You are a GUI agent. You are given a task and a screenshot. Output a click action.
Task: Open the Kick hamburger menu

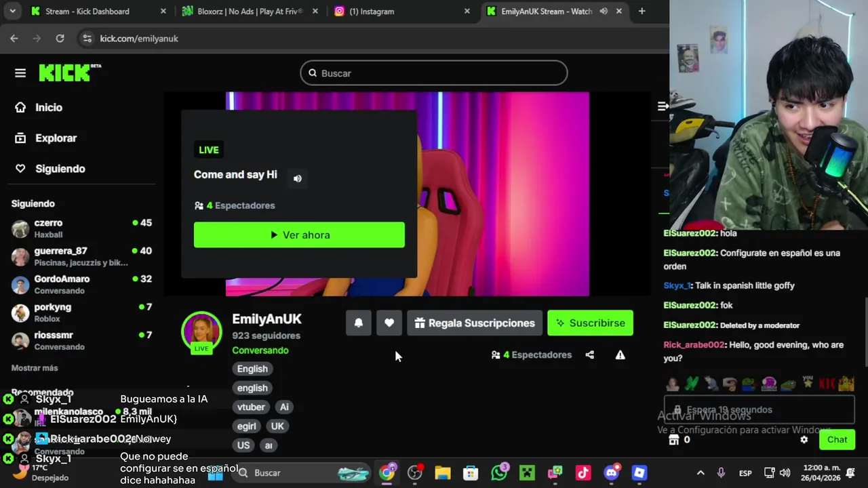(x=20, y=73)
